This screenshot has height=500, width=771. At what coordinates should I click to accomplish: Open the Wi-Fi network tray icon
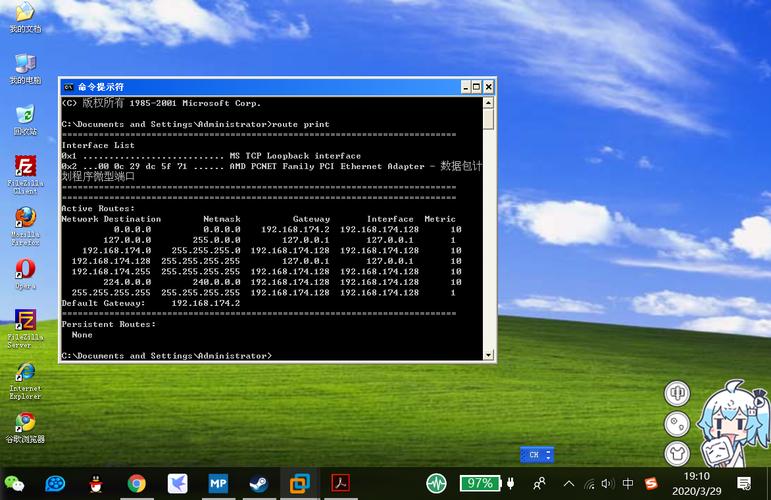tap(590, 484)
